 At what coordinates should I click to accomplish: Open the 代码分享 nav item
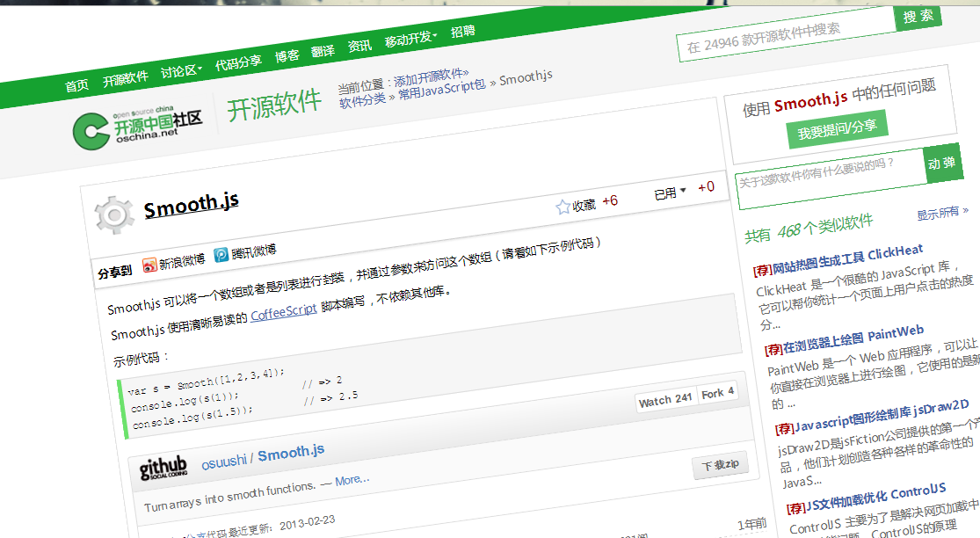pos(238,62)
